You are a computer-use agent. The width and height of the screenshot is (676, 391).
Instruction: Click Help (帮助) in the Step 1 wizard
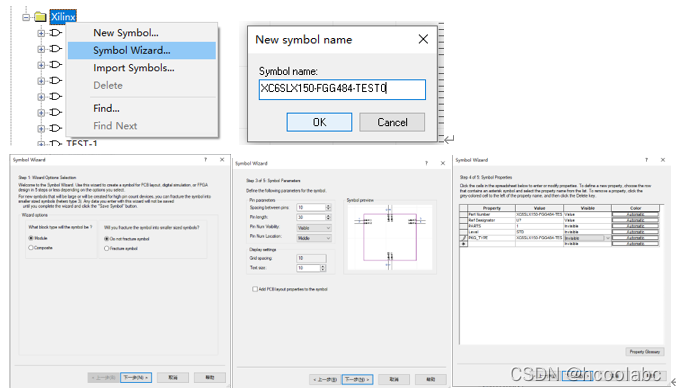(x=210, y=378)
